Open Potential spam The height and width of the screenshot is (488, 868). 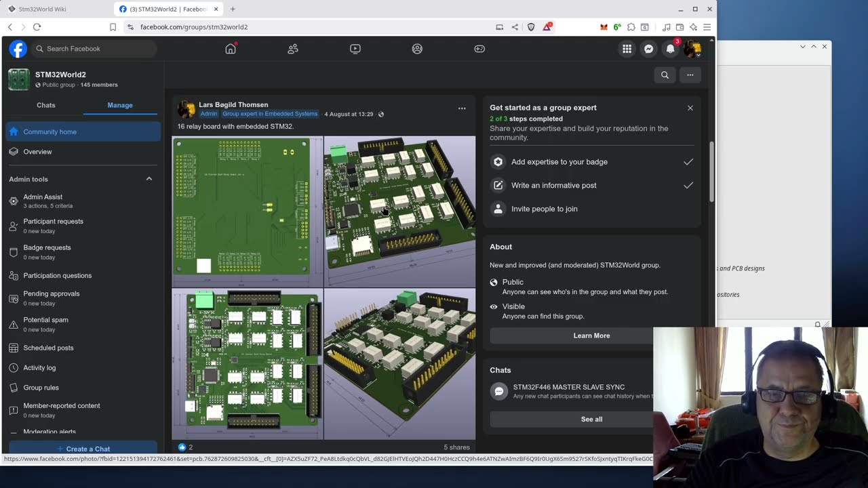pos(83,324)
